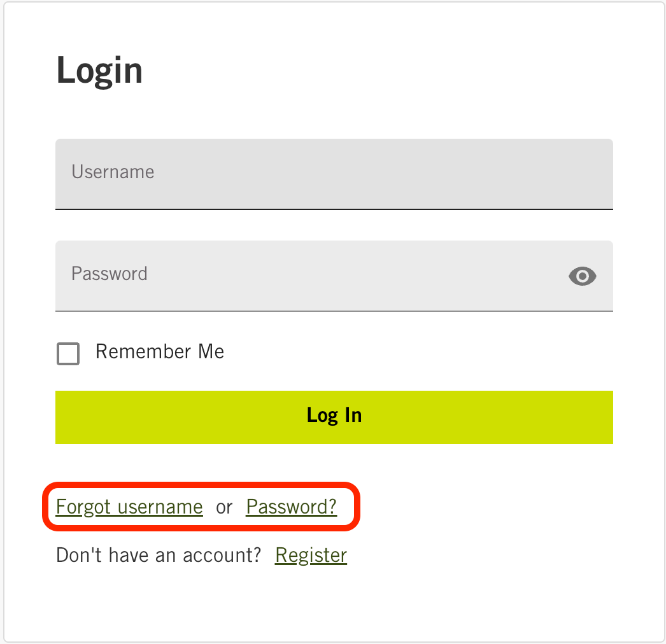The image size is (666, 644).
Task: Click the "Don't have an account?" text
Action: tap(159, 555)
